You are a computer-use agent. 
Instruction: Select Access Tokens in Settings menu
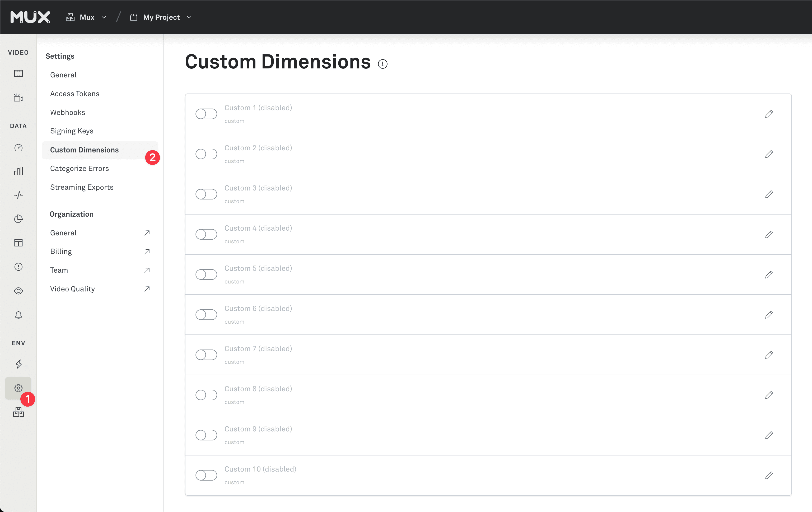(74, 94)
